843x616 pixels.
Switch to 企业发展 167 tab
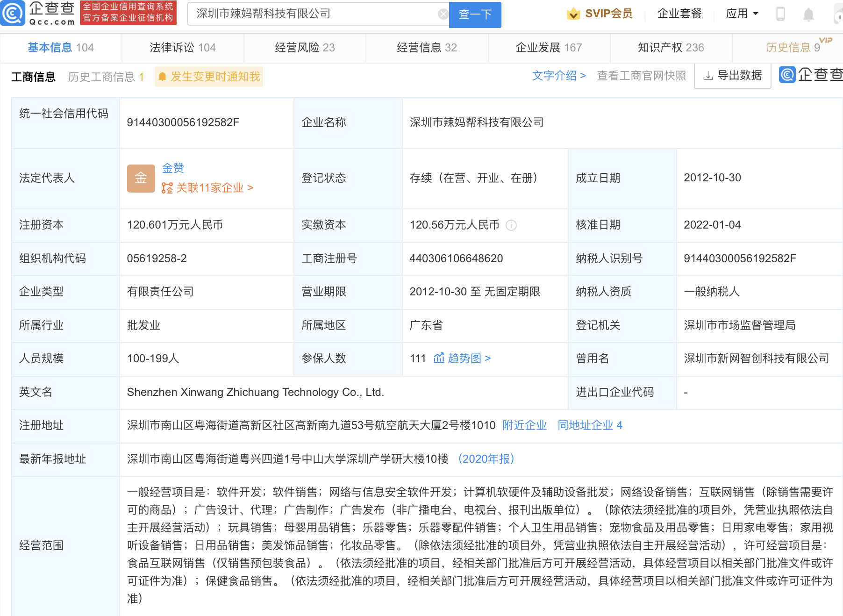[x=549, y=48]
